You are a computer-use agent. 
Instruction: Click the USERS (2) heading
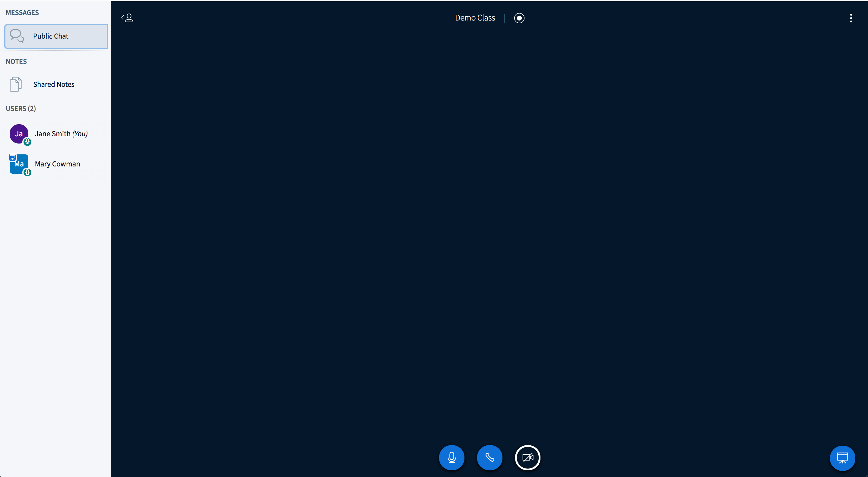[21, 109]
